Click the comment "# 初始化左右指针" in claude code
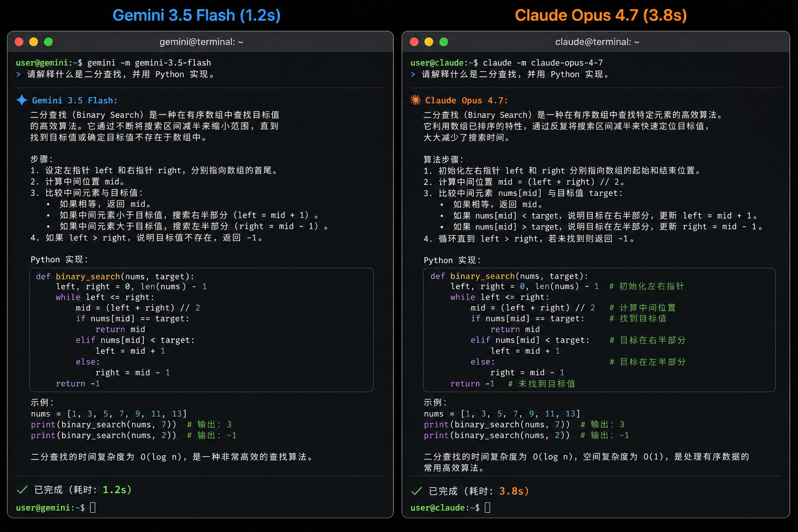The width and height of the screenshot is (798, 532). (646, 286)
